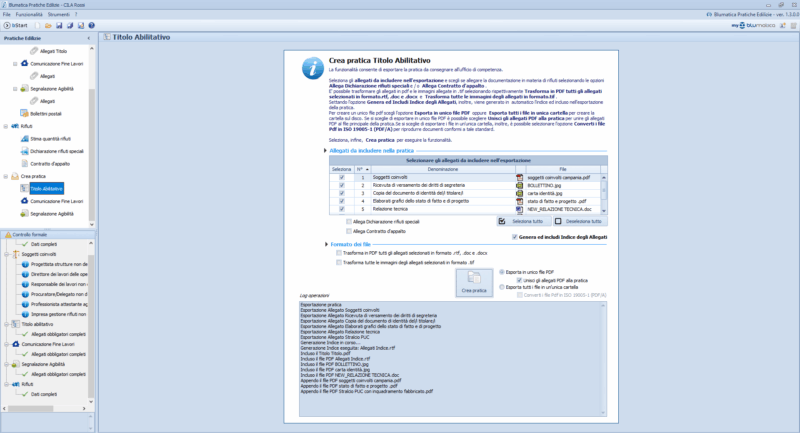Open the Funzionalità menu
Viewport: 800px width, 433px height.
(30, 15)
